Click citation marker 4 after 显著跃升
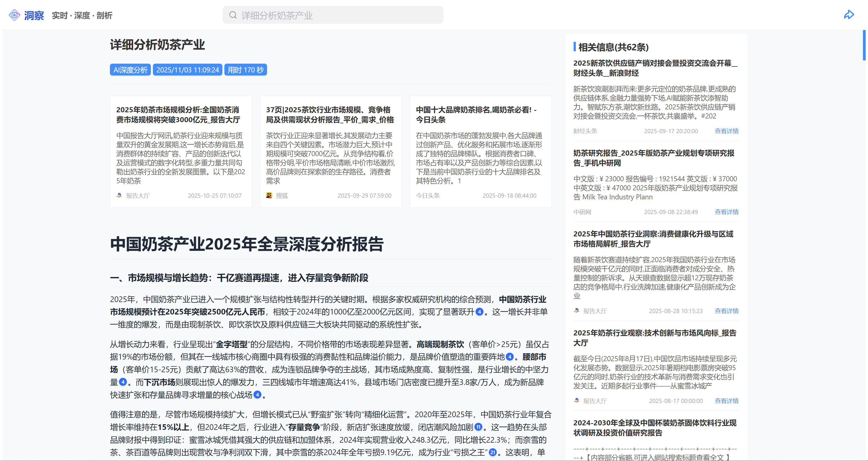The width and height of the screenshot is (868, 461). pos(479,312)
